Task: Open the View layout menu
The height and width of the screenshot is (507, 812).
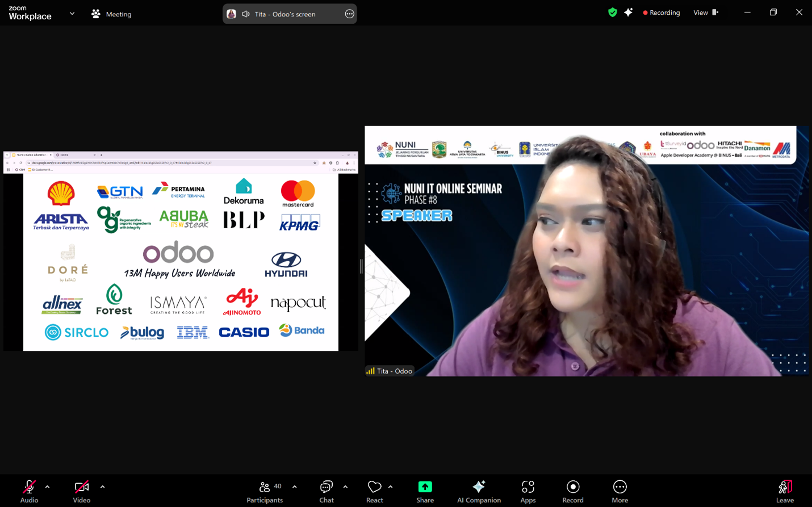Action: pyautogui.click(x=706, y=12)
